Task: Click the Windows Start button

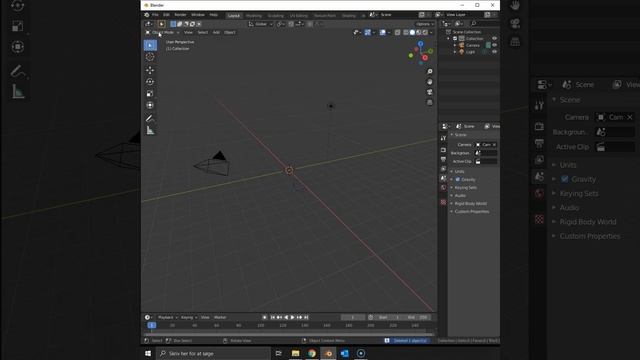Action: 148,353
